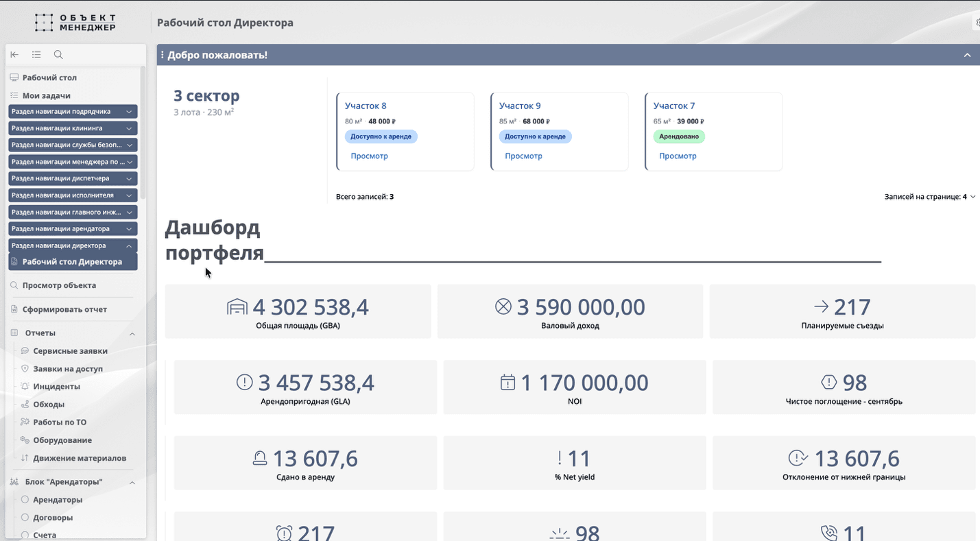Open Рабочий стол Директора menu item

73,262
